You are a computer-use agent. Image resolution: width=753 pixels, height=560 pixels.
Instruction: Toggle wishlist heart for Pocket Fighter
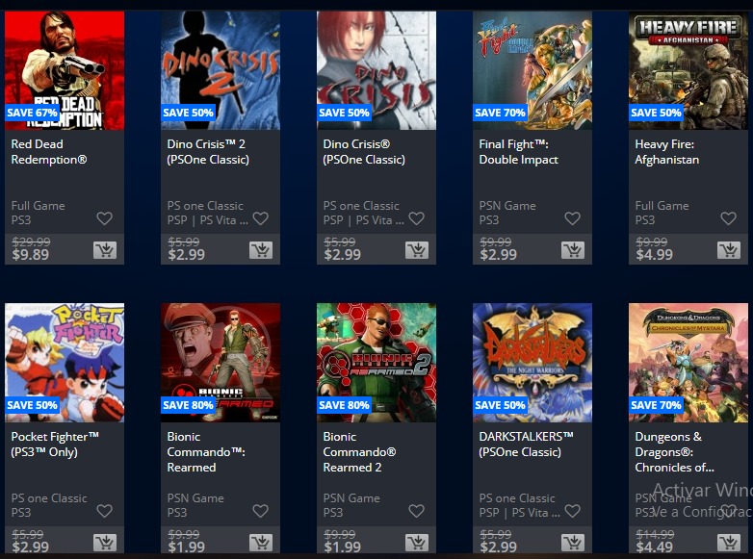pyautogui.click(x=104, y=511)
